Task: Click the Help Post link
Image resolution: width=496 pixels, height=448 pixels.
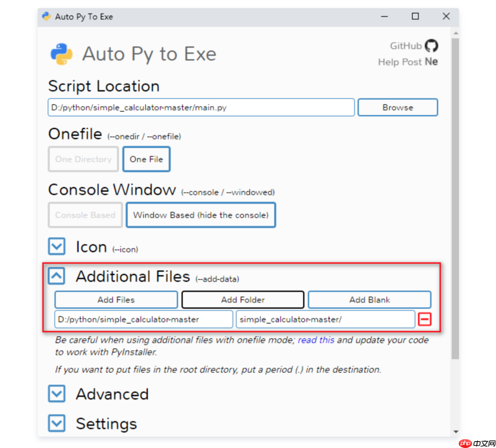Action: (400, 62)
